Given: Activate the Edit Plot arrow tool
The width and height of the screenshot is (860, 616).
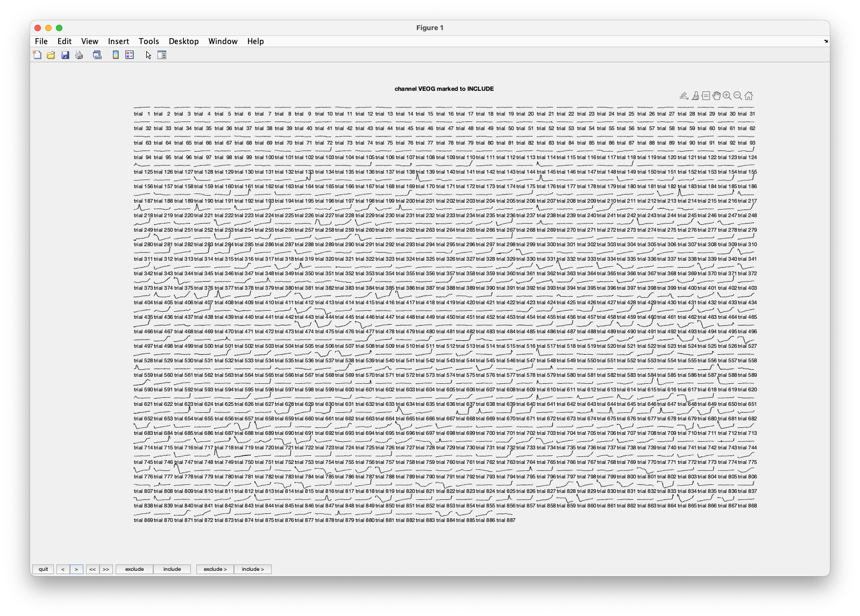Looking at the screenshot, I should 148,55.
